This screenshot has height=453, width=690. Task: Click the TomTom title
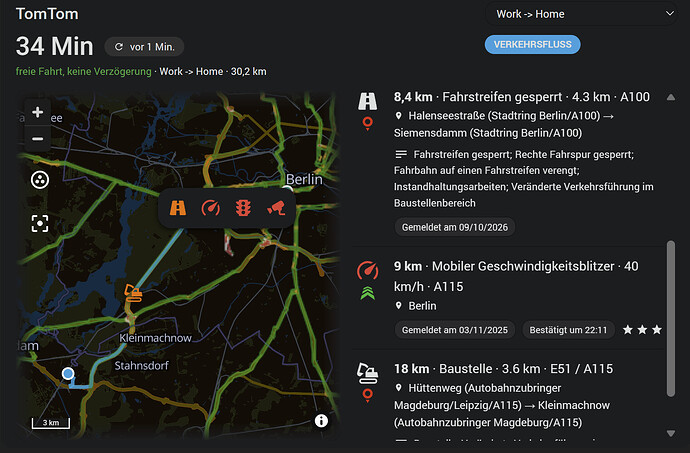pyautogui.click(x=47, y=14)
